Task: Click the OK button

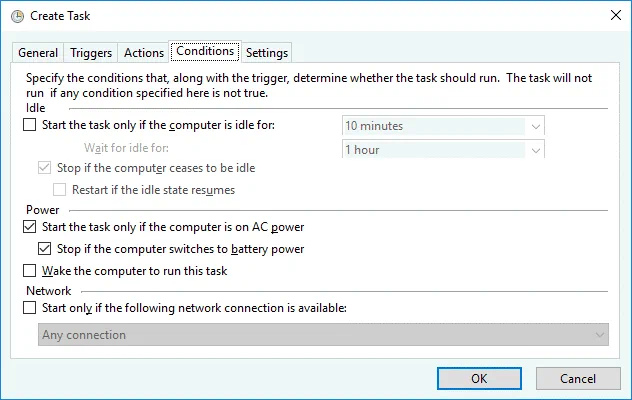Action: tap(479, 379)
